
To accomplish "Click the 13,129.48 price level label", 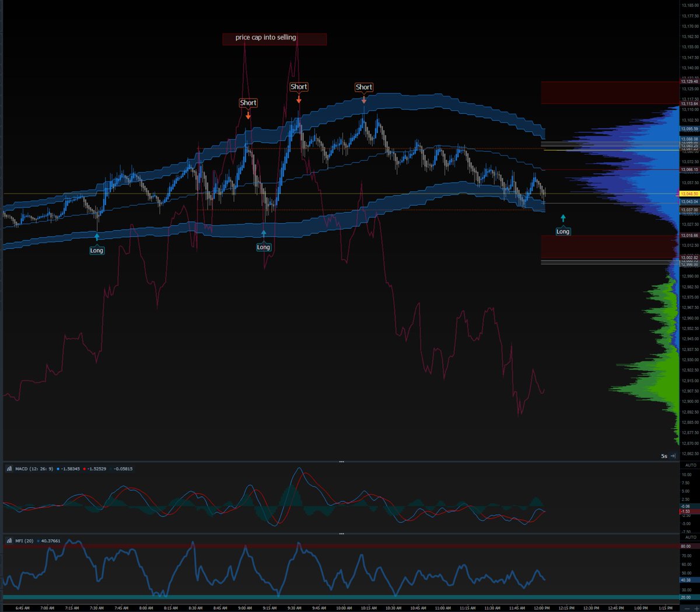I will coord(689,82).
